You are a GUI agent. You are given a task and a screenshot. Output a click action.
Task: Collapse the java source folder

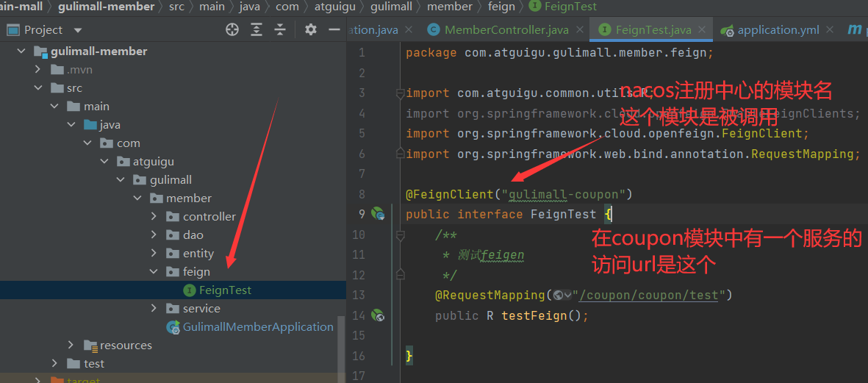[71, 124]
